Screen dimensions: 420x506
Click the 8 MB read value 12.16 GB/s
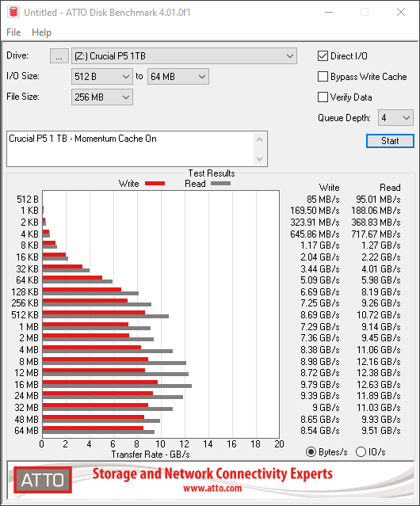coord(378,362)
